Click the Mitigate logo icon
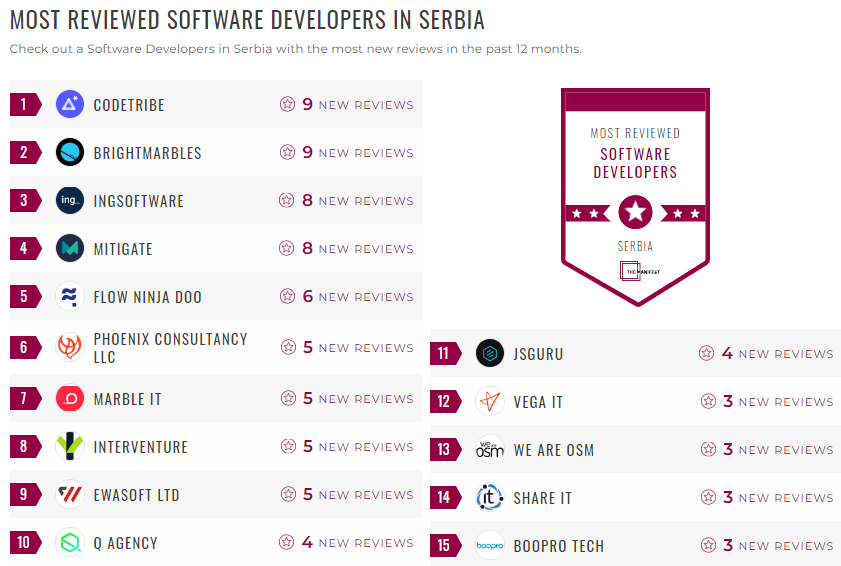 (70, 248)
